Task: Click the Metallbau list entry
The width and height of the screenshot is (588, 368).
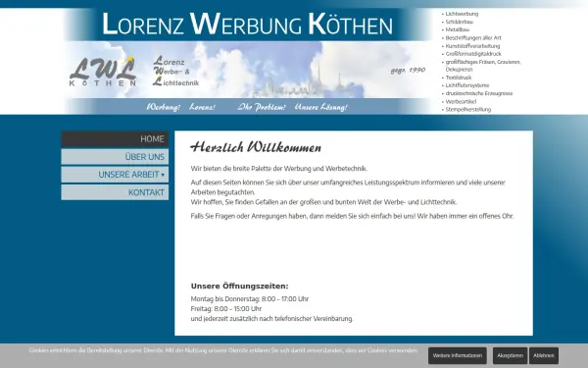Action: [457, 29]
